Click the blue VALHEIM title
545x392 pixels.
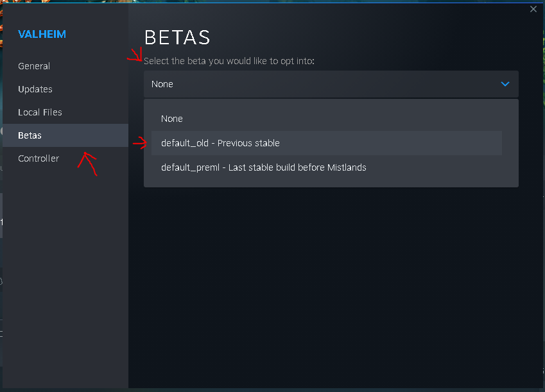click(42, 34)
